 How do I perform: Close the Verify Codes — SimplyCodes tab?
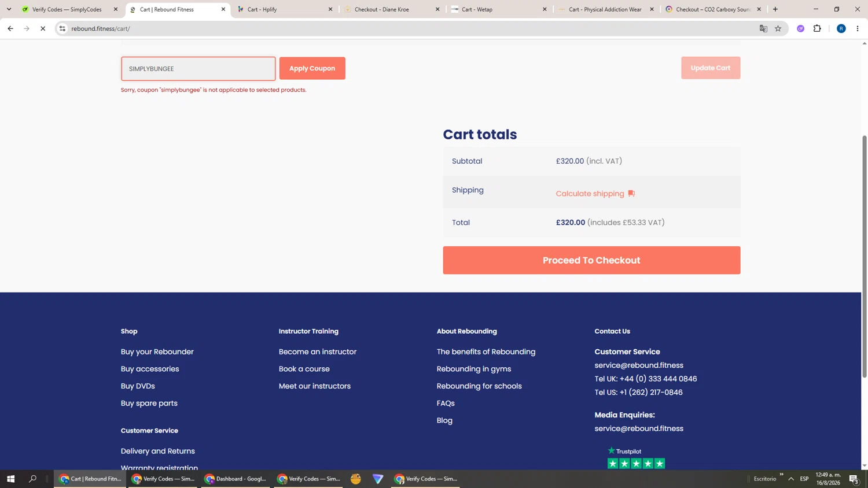116,9
